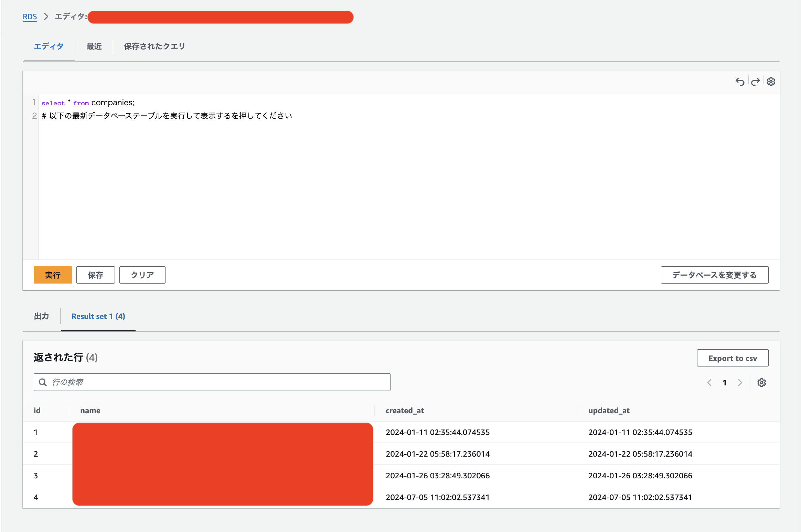Click the クリア button
The height and width of the screenshot is (532, 801).
(x=142, y=275)
